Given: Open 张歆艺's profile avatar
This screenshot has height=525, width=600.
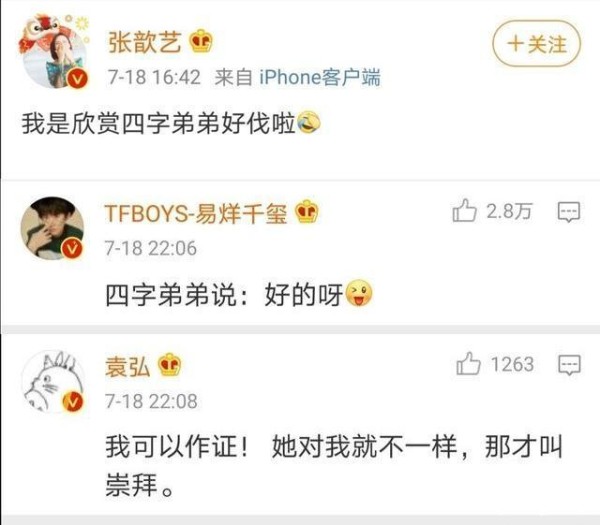Looking at the screenshot, I should click(54, 51).
